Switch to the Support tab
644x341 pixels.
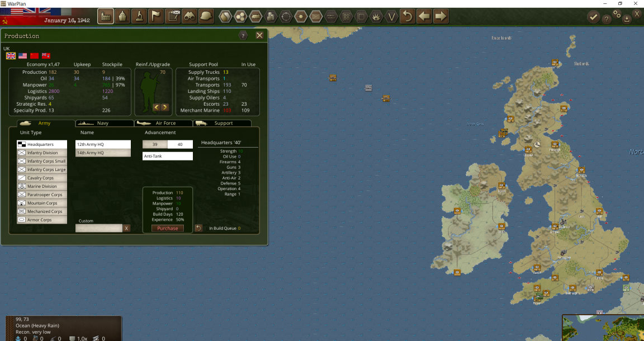[x=222, y=123]
